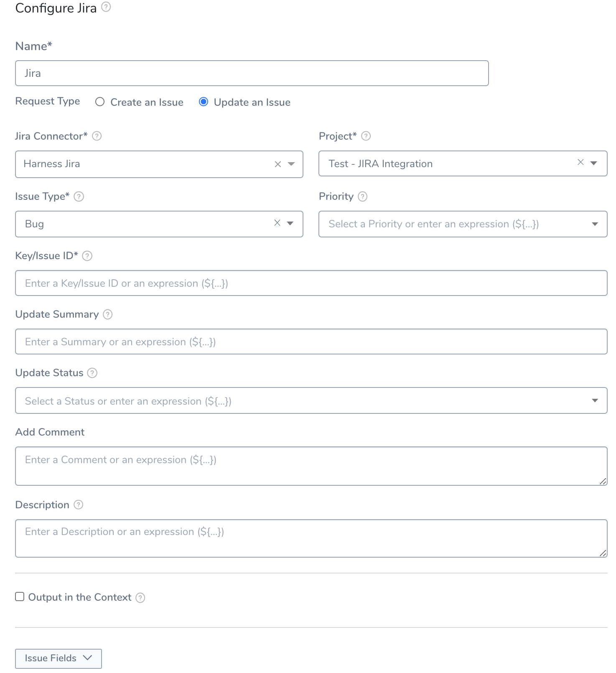The width and height of the screenshot is (616, 673).
Task: Select Update an Issue radio option
Action: click(204, 102)
